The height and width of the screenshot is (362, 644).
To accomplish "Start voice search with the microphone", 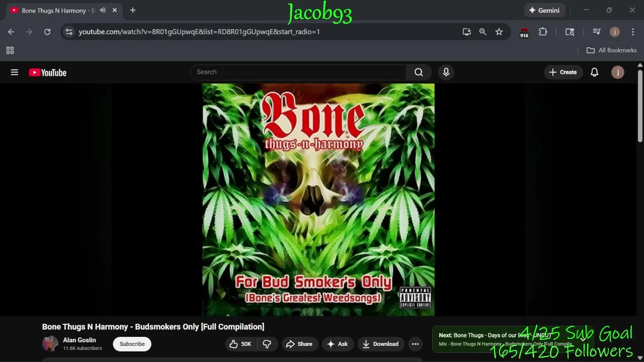I will [x=446, y=72].
